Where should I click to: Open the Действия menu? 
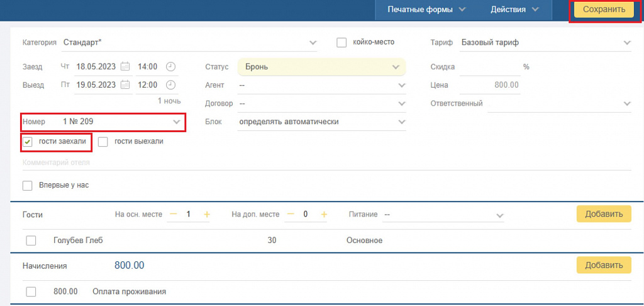coord(514,9)
